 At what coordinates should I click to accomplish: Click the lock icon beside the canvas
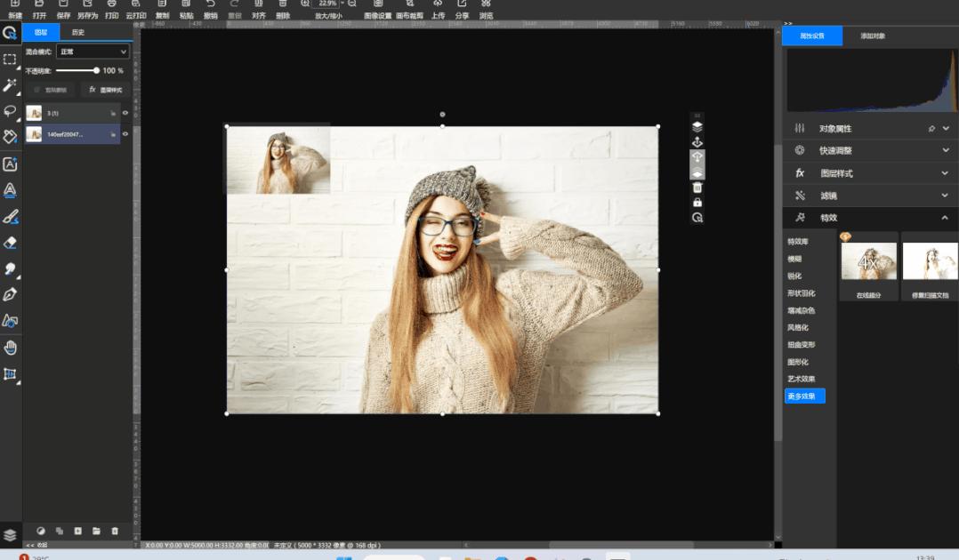pos(697,203)
